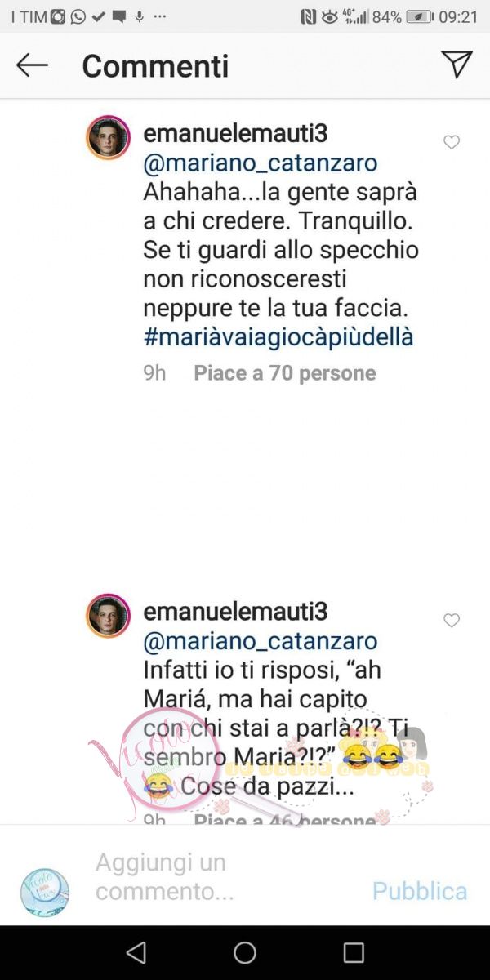The width and height of the screenshot is (490, 980).
Task: Tap the username emanuelemauti3 in second comment
Action: point(235,612)
